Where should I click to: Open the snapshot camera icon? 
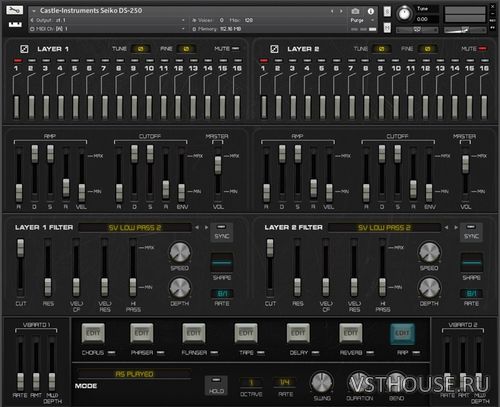click(x=355, y=11)
